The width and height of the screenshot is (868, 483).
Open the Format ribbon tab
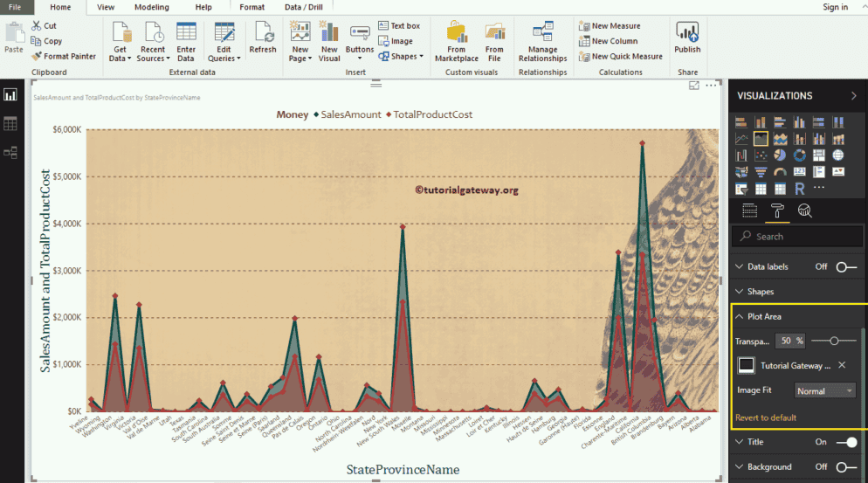(251, 7)
